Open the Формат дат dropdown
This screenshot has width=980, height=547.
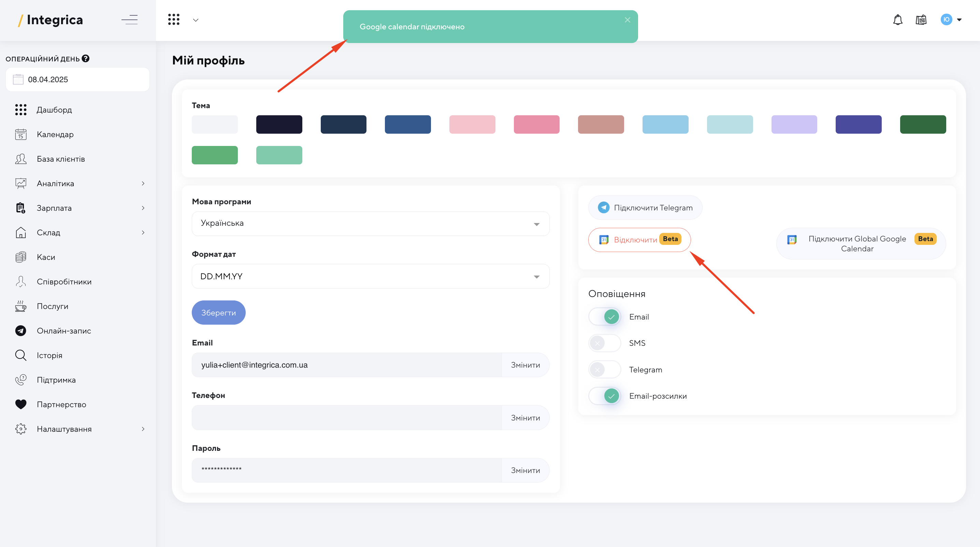point(371,276)
